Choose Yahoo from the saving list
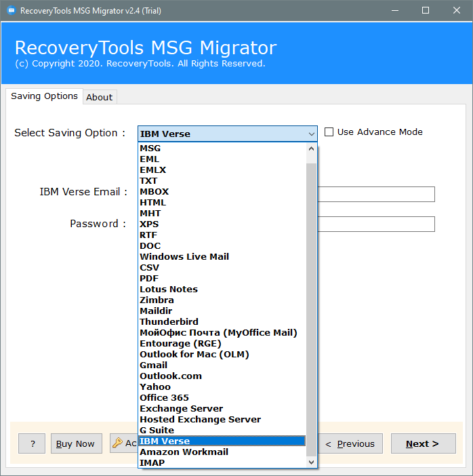Image resolution: width=473 pixels, height=476 pixels. (222, 386)
